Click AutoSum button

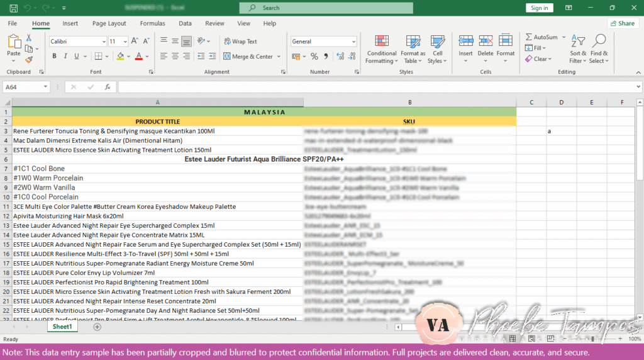point(541,37)
